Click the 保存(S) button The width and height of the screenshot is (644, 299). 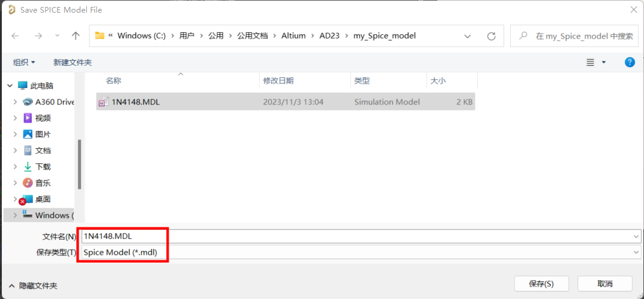(x=541, y=283)
